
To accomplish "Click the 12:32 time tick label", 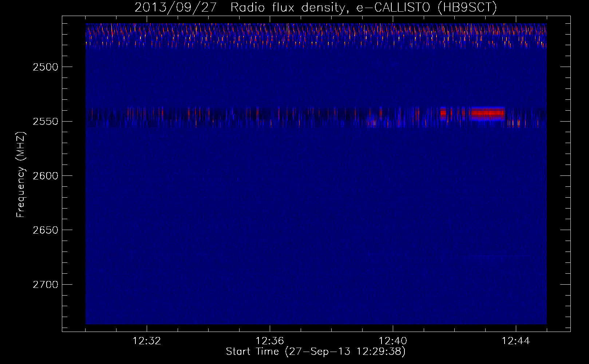I will tap(147, 341).
